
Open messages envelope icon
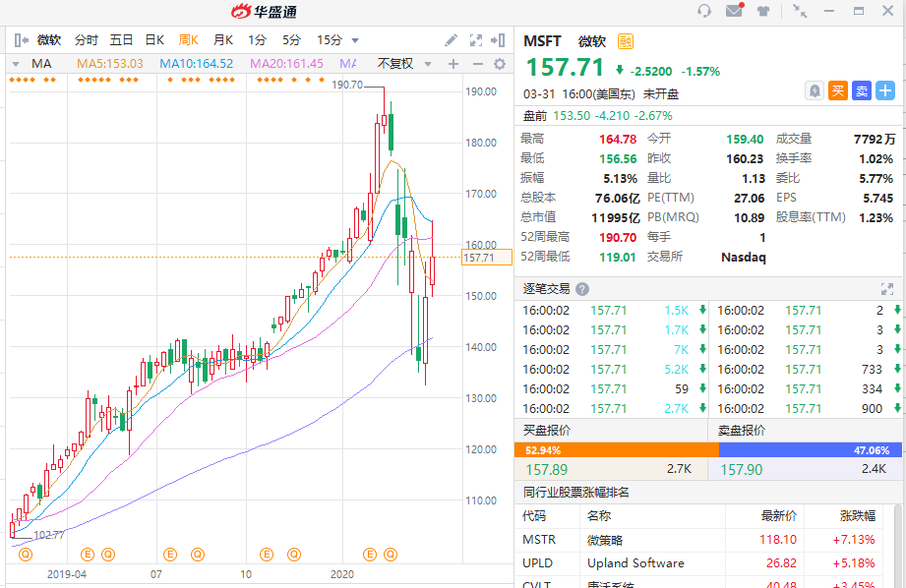click(735, 11)
